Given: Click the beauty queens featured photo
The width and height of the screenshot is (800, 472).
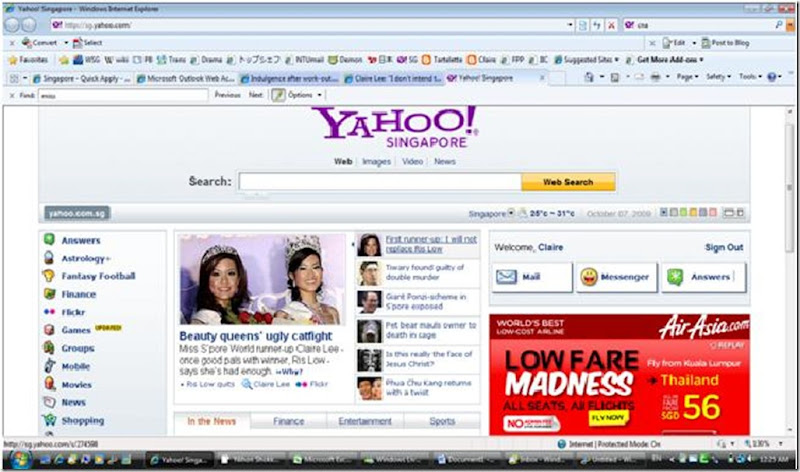Looking at the screenshot, I should tap(262, 279).
